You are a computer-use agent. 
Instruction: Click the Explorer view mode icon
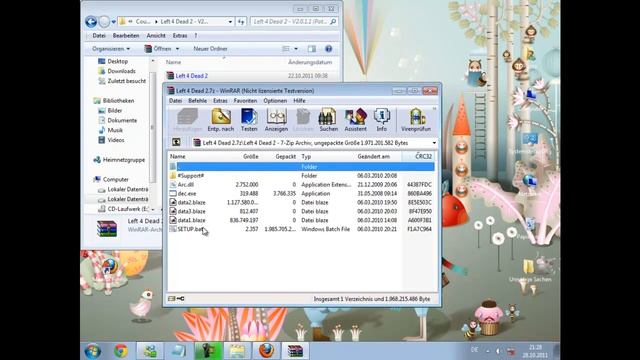(x=286, y=49)
